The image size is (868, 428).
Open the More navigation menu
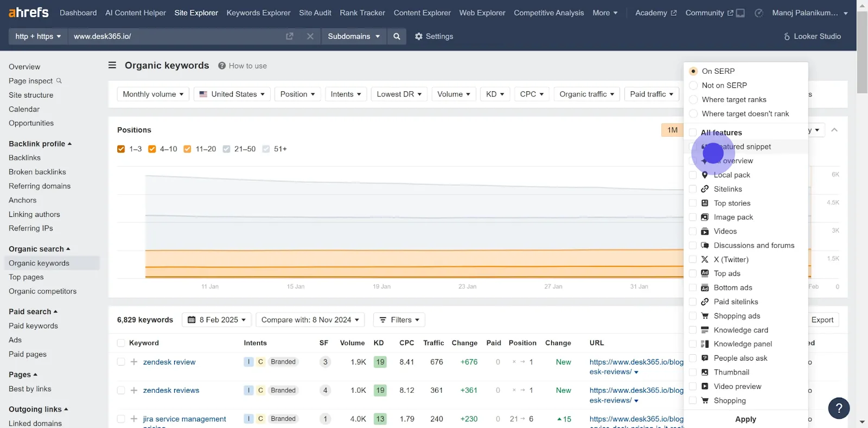tap(605, 12)
